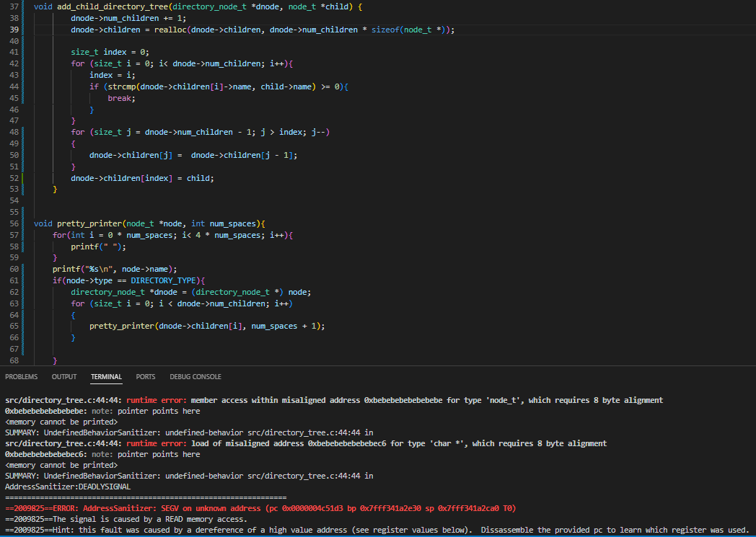Click the strcmp call on line 44
The width and height of the screenshot is (756, 537).
[x=120, y=86]
